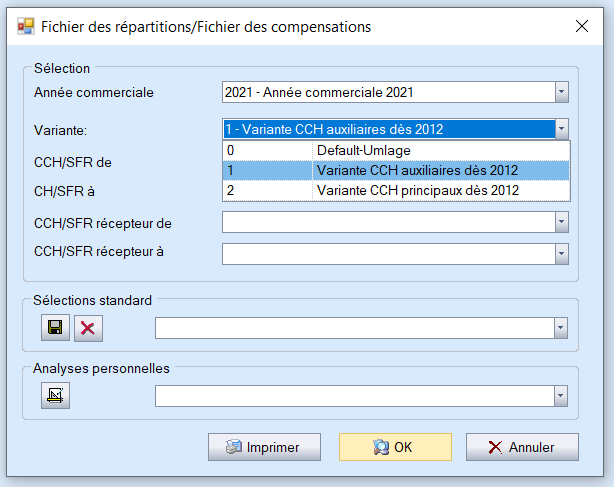Click the magnifier icon on OK button

[381, 447]
